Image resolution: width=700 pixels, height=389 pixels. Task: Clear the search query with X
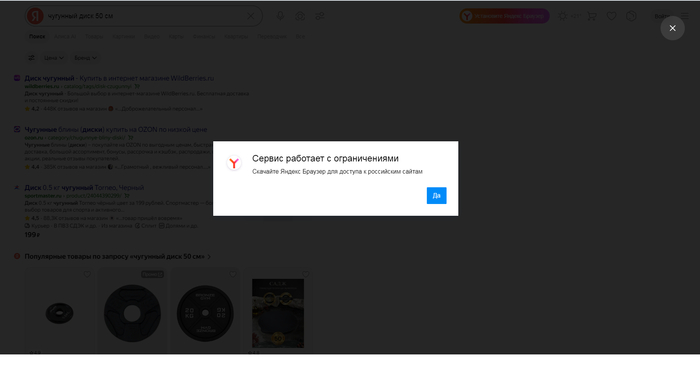251,16
